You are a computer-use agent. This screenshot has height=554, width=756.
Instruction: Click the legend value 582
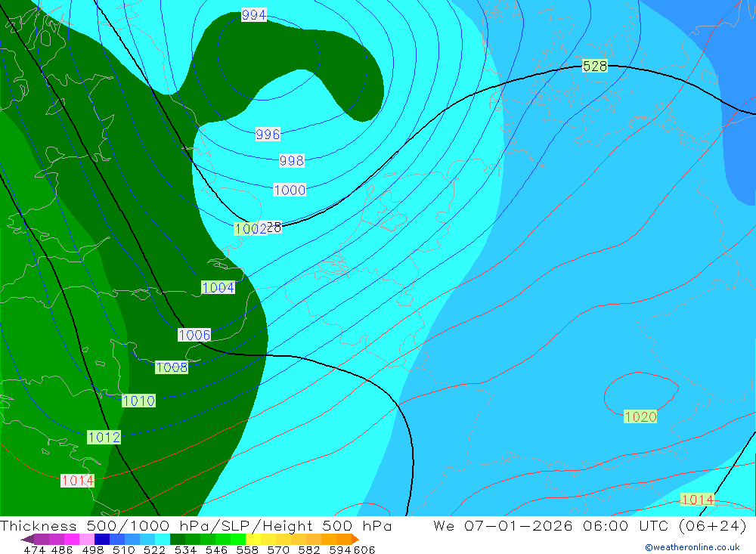308,550
